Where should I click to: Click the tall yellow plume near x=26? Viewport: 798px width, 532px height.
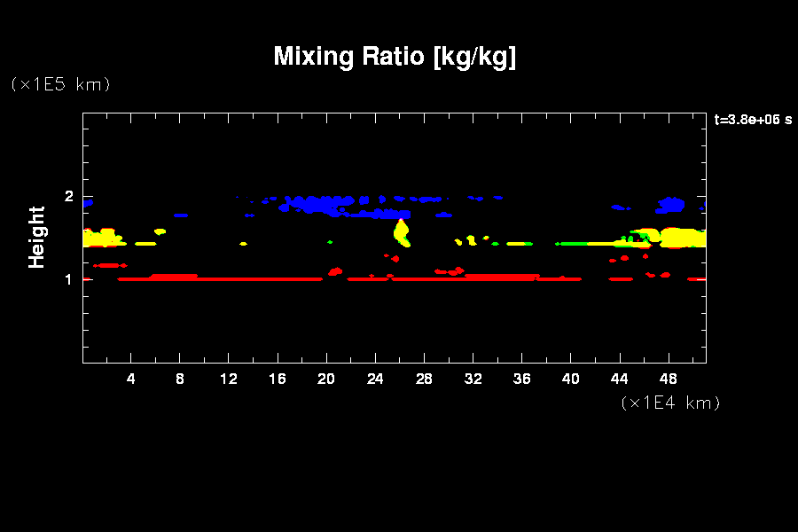pyautogui.click(x=402, y=233)
